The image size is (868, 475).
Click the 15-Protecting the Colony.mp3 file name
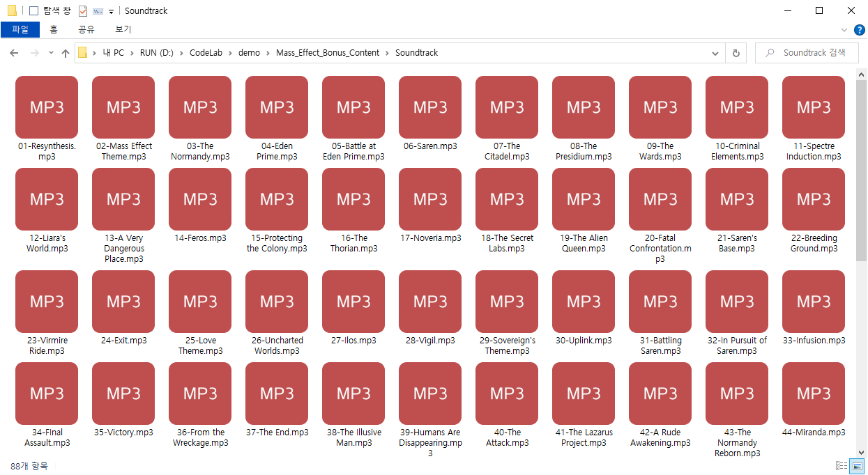pos(277,243)
